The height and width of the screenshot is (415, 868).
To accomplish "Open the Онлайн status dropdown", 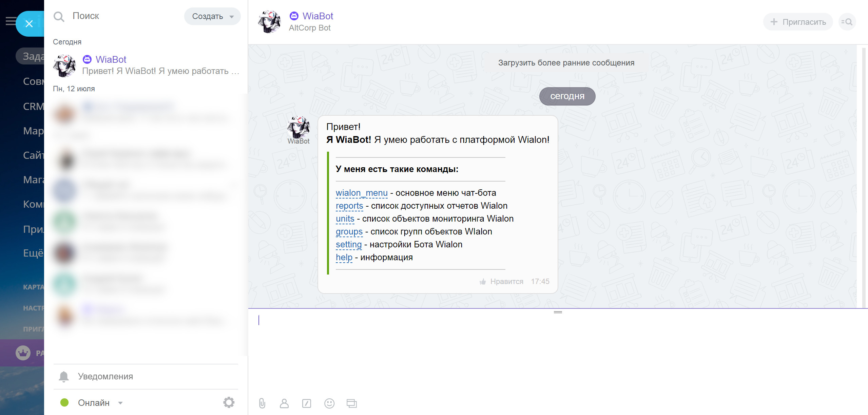I will pyautogui.click(x=92, y=403).
